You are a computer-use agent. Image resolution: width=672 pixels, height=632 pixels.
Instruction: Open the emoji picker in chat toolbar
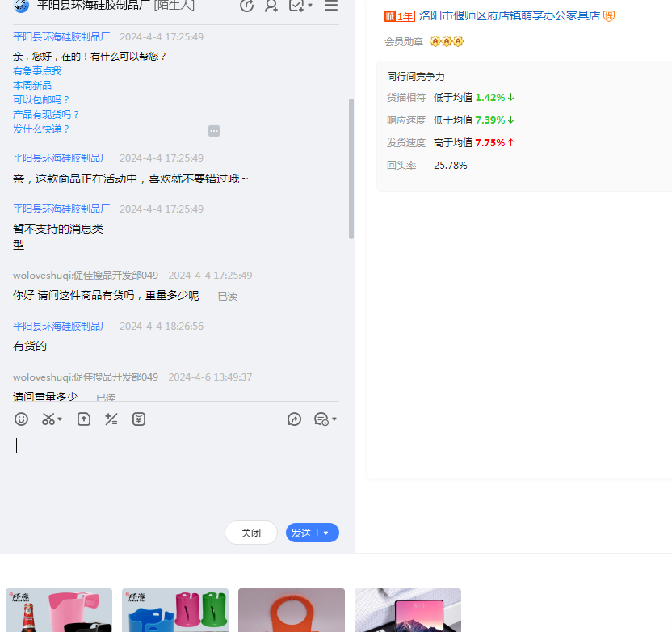(x=22, y=419)
